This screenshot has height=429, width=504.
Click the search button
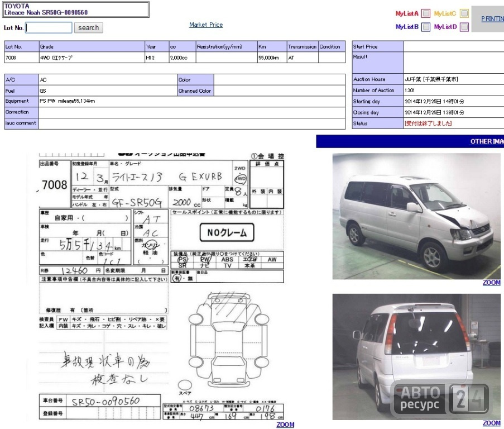point(88,28)
